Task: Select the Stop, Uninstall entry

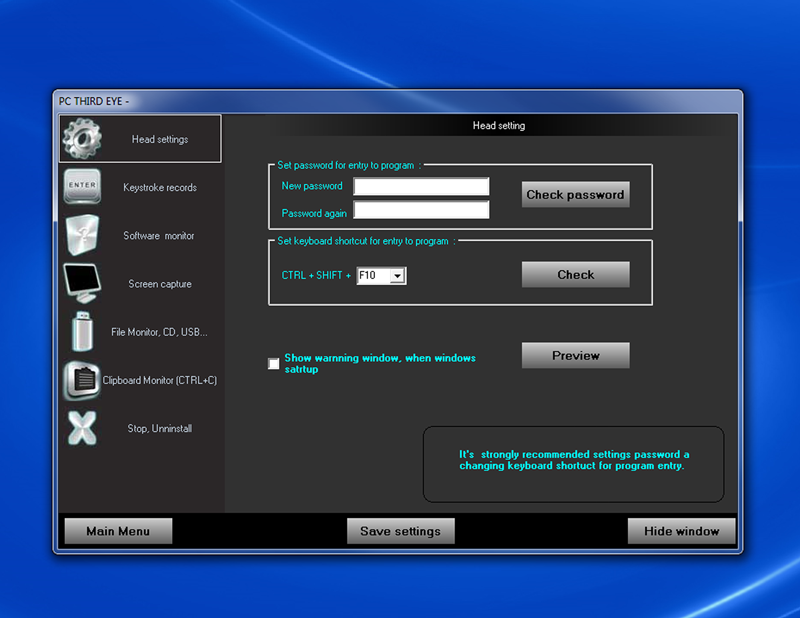Action: pos(140,428)
